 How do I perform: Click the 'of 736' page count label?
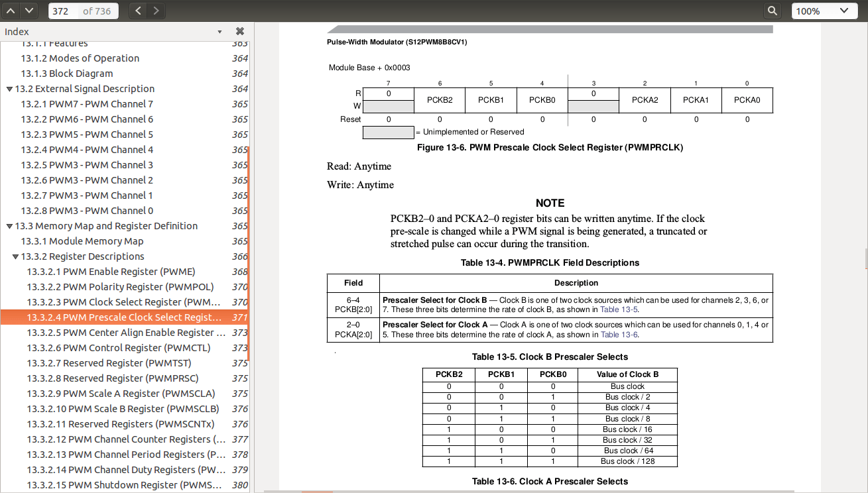click(97, 11)
